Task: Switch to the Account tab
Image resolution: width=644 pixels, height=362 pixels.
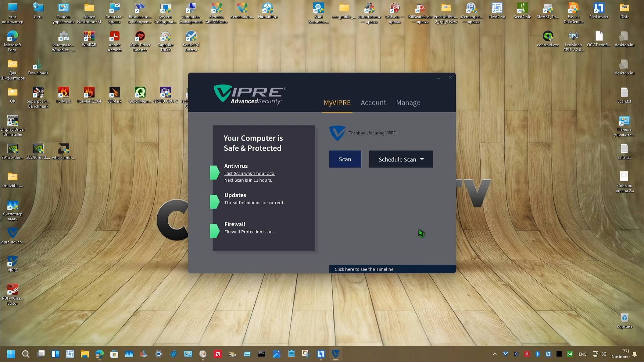Action: click(x=373, y=102)
